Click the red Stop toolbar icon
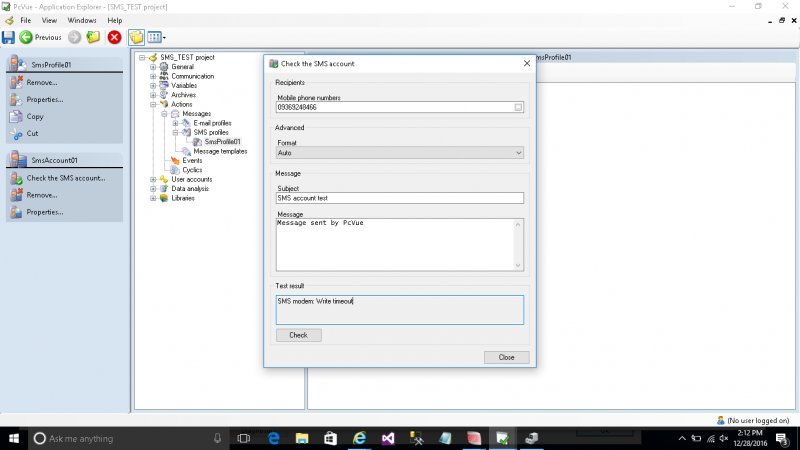800x450 pixels. point(114,37)
